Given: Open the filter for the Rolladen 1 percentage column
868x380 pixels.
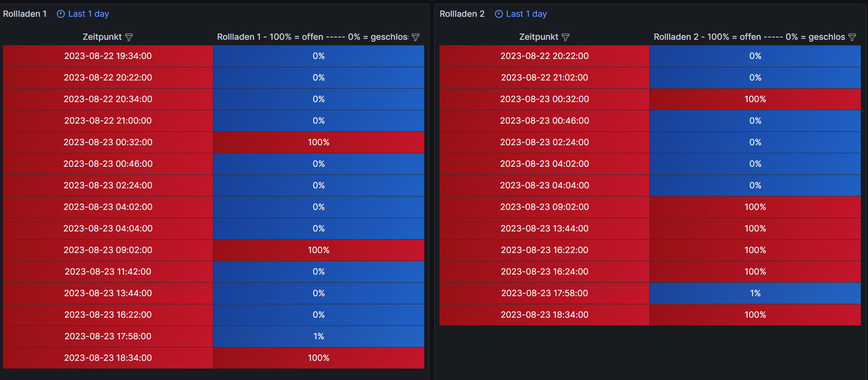Looking at the screenshot, I should [416, 37].
